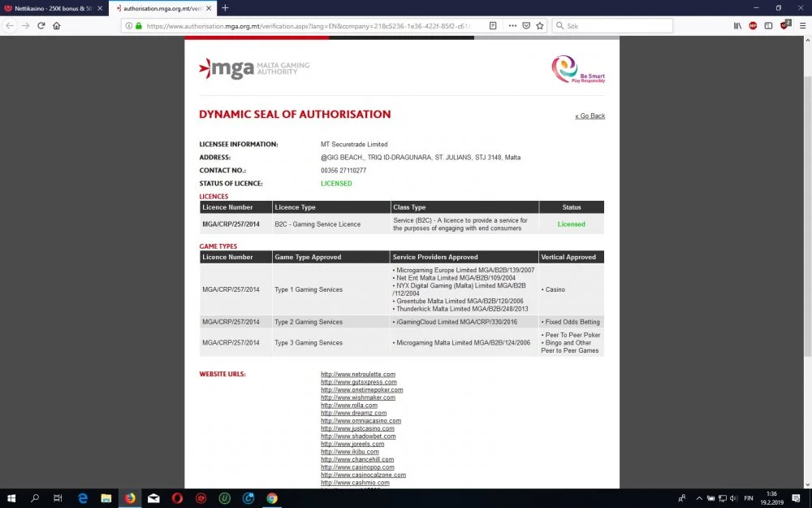
Task: Launch Microsoft Edge from taskbar
Action: [82, 498]
